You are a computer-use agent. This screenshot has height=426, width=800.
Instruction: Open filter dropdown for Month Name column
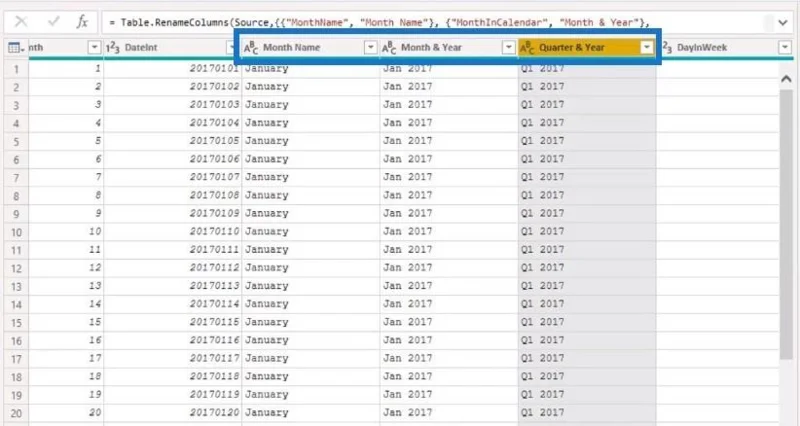[x=371, y=47]
